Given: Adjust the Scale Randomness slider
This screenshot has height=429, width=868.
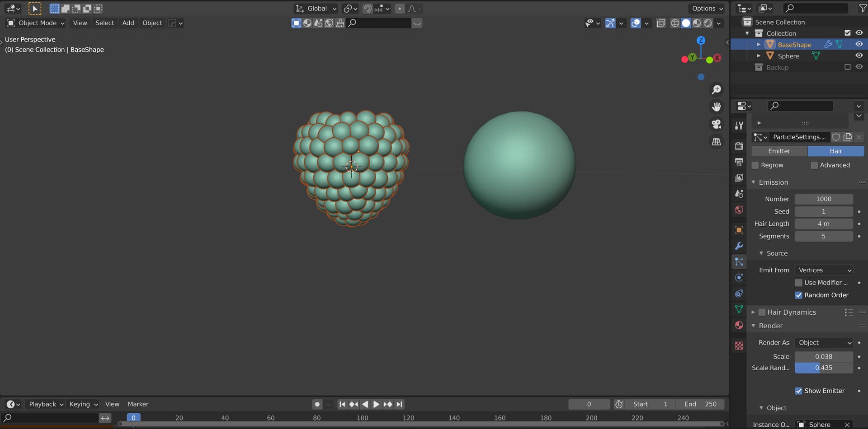Looking at the screenshot, I should (824, 368).
